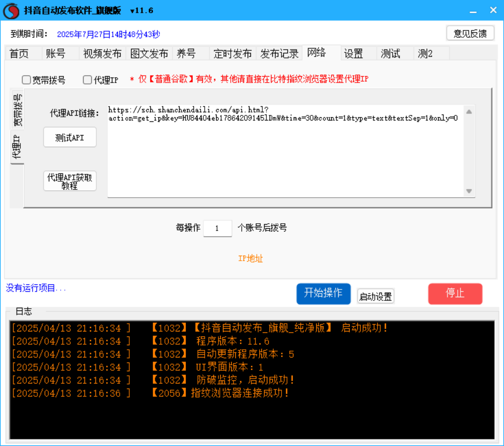
Task: Click the orange IP地址 label
Action: point(250,258)
